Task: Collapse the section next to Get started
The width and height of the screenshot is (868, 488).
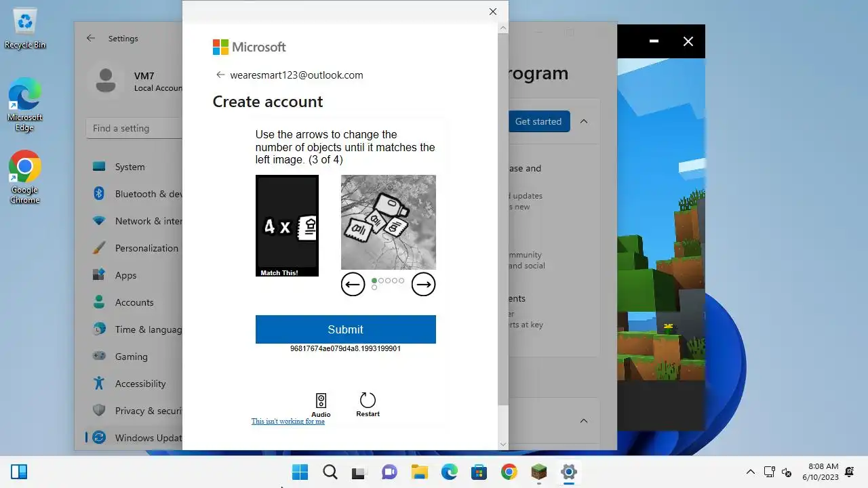Action: click(584, 121)
